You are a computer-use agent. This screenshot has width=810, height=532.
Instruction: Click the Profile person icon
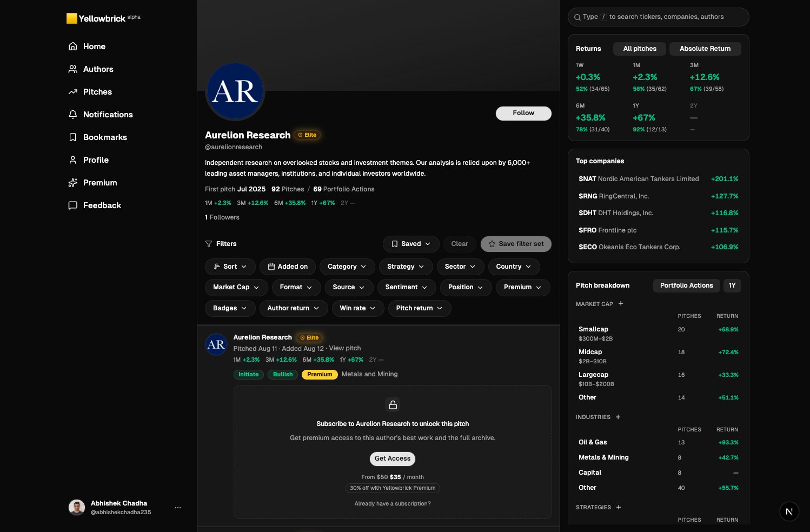(73, 160)
